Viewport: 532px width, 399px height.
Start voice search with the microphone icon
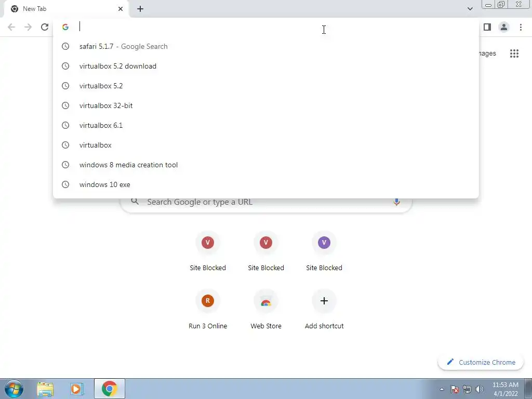(x=396, y=202)
